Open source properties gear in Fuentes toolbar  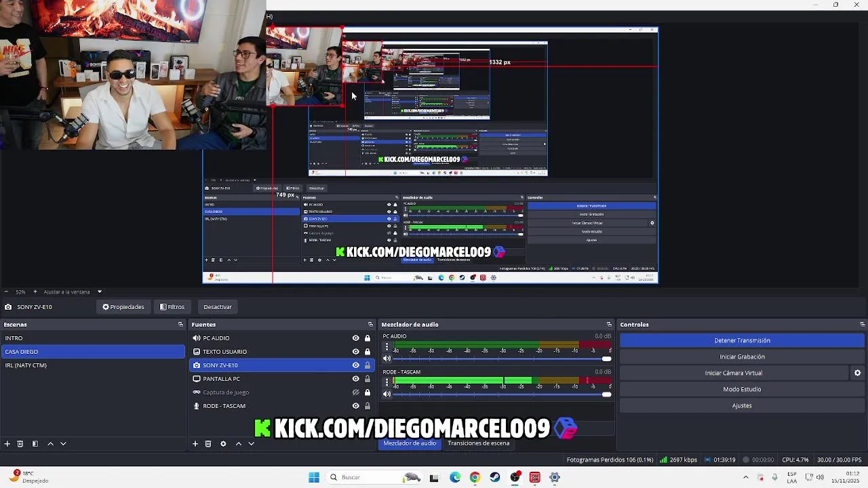(x=223, y=443)
